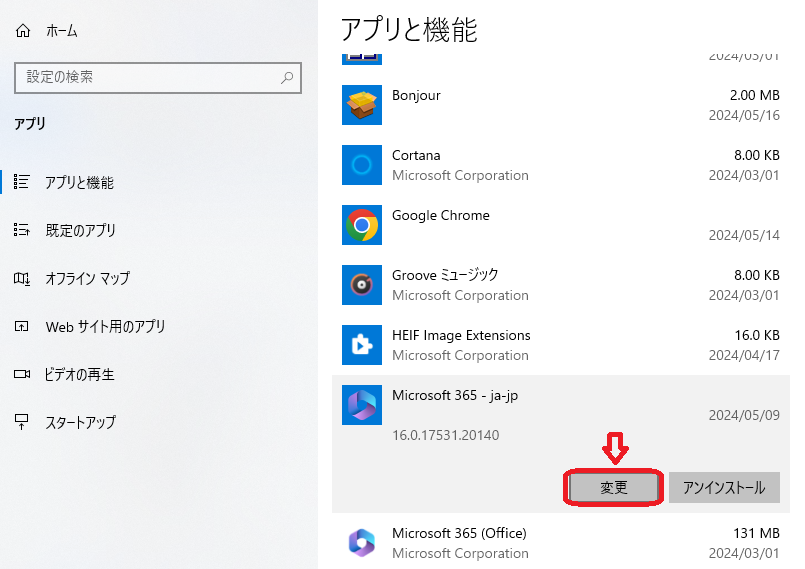Click HEIF date 2024/04/17
The image size is (805, 569).
tap(744, 355)
